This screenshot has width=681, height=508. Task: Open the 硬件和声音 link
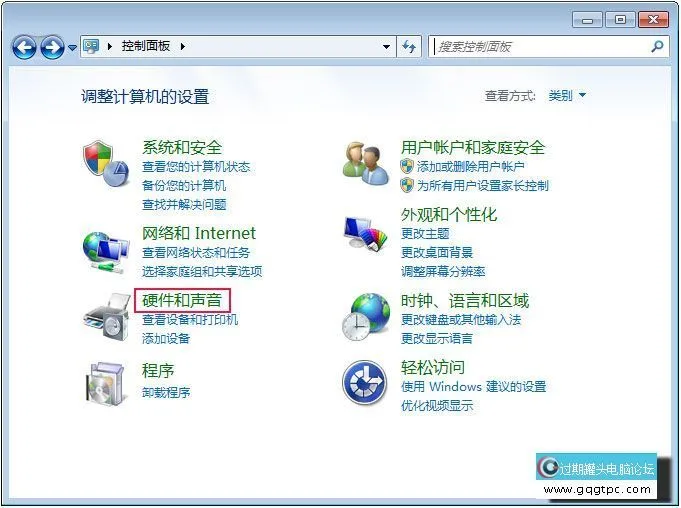182,300
